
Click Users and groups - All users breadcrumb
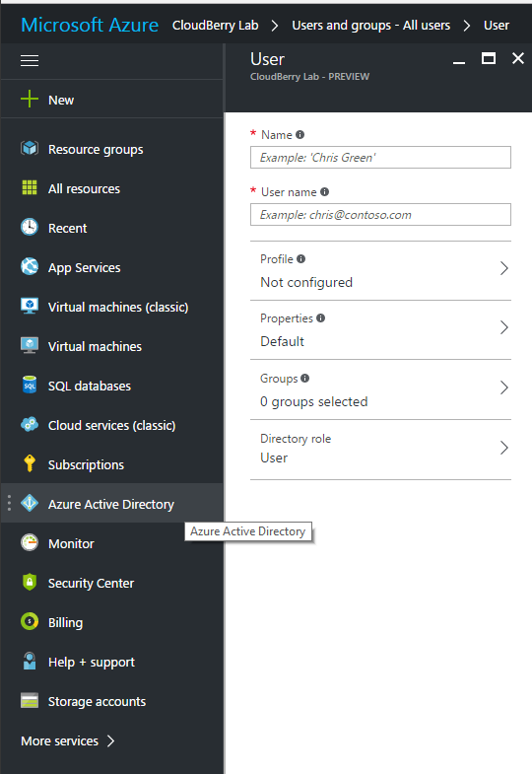370,26
